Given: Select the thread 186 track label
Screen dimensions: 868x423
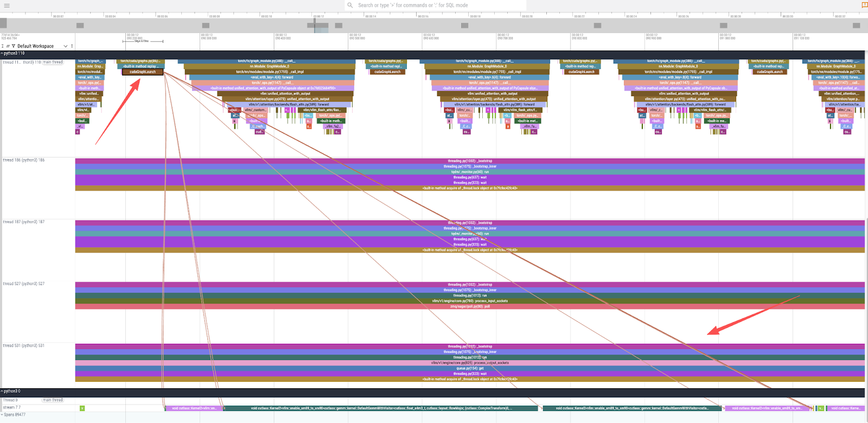Looking at the screenshot, I should pos(24,160).
